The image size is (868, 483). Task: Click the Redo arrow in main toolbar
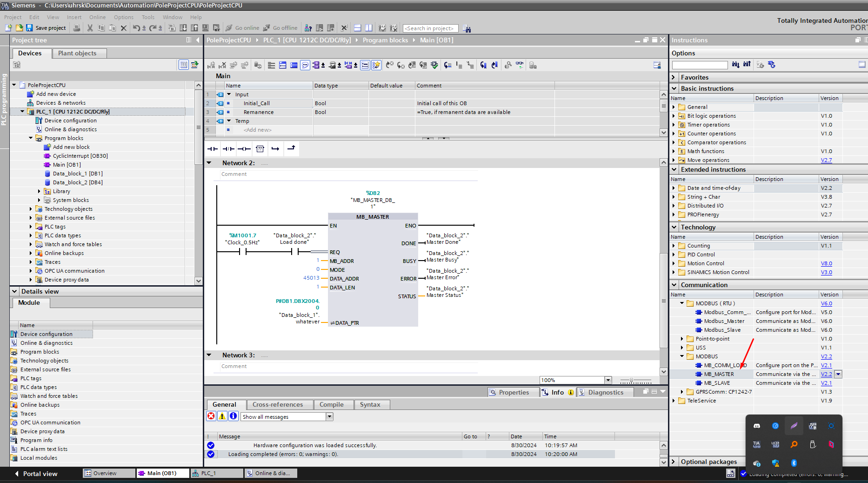click(153, 28)
